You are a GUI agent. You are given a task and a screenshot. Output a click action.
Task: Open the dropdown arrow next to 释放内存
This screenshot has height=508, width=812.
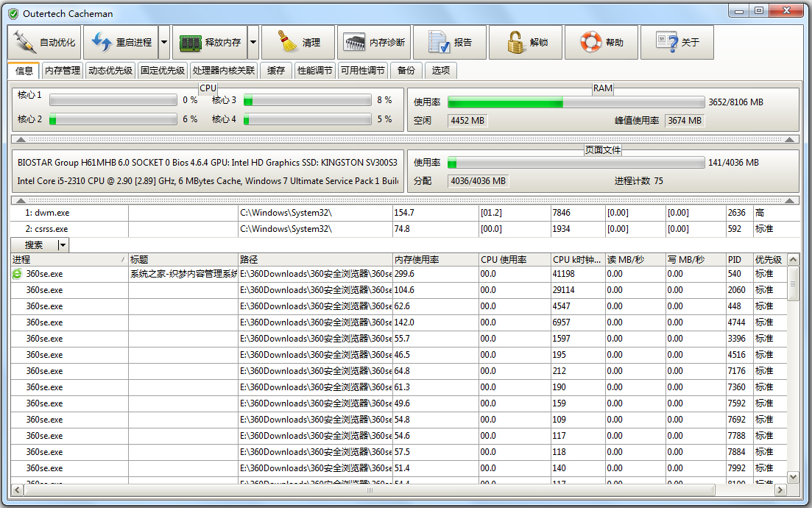pos(253,43)
